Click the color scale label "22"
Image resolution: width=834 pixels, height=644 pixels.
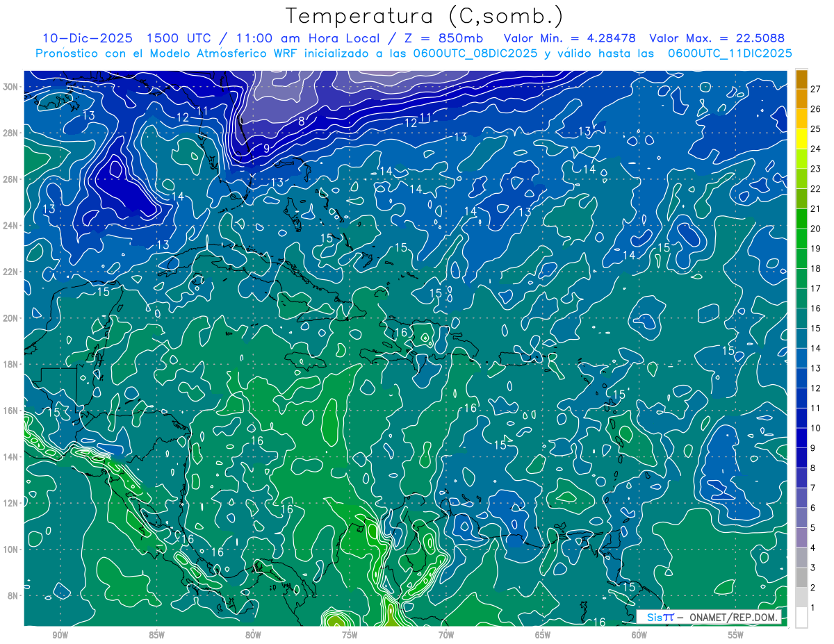click(x=815, y=188)
